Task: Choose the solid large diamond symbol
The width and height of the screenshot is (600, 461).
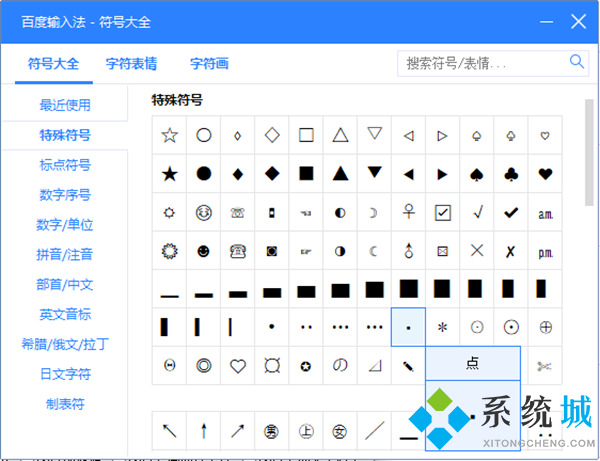Action: [272, 174]
